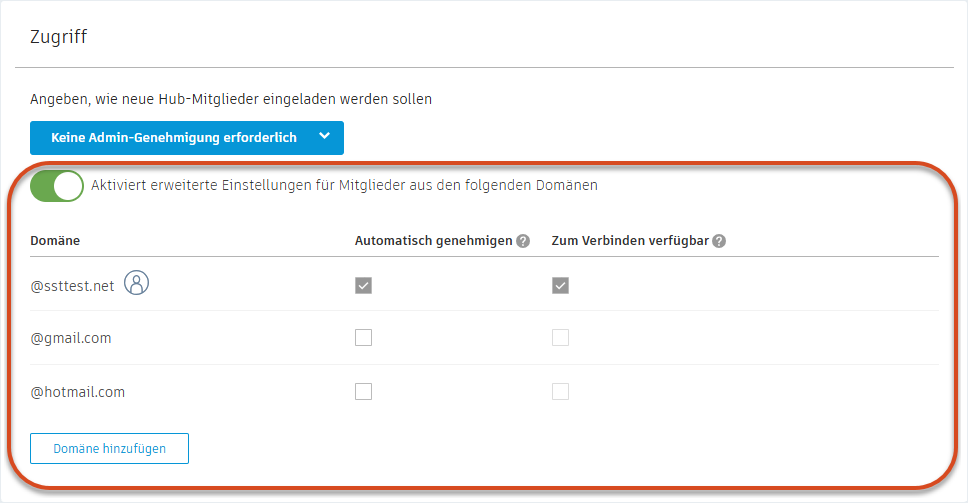Click the Keine Admin-Genehmigung erforderlich button
This screenshot has width=968, height=503.
(173, 138)
